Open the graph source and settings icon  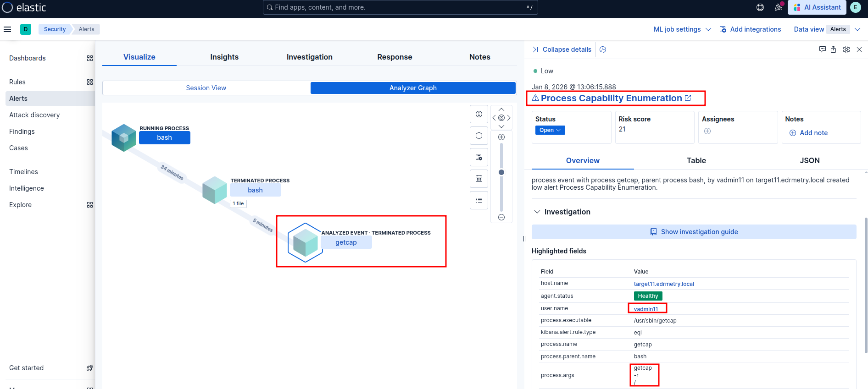(479, 157)
